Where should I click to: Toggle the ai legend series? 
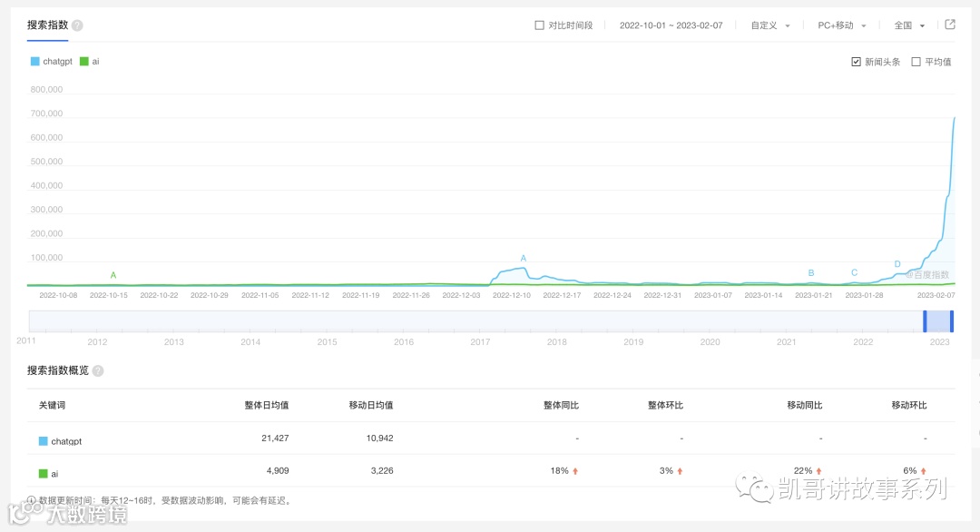tap(89, 61)
